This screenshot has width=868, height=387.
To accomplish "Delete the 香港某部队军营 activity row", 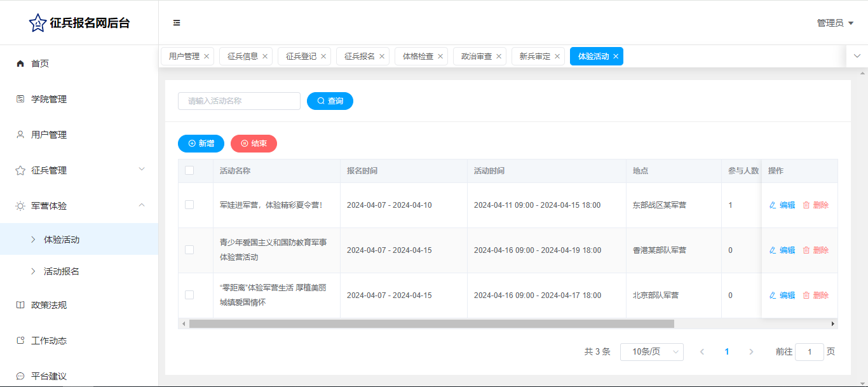I will coord(816,250).
